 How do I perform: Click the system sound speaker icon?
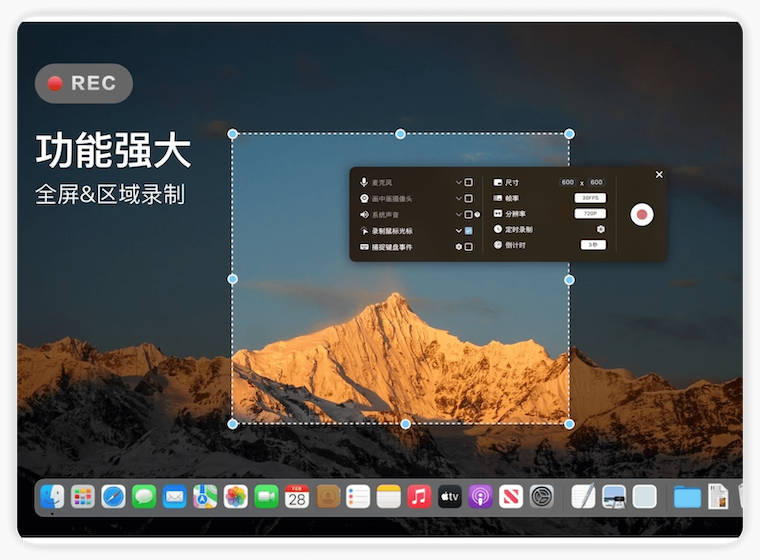point(364,214)
